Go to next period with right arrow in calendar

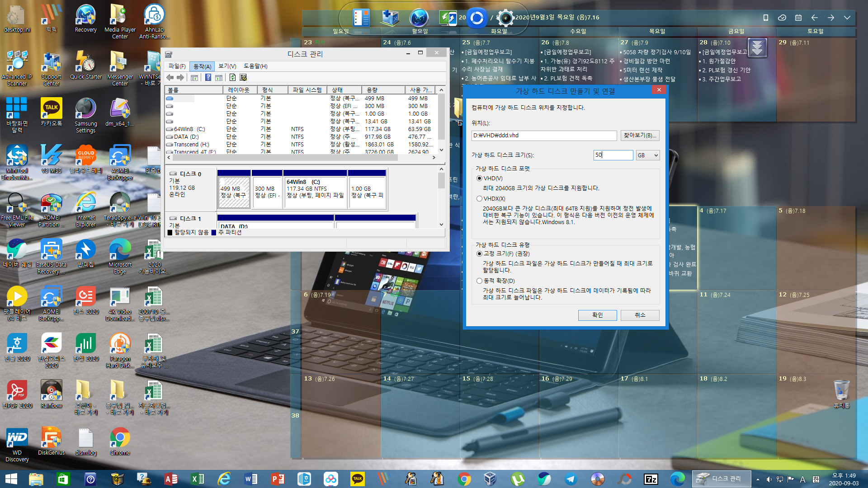tap(831, 18)
